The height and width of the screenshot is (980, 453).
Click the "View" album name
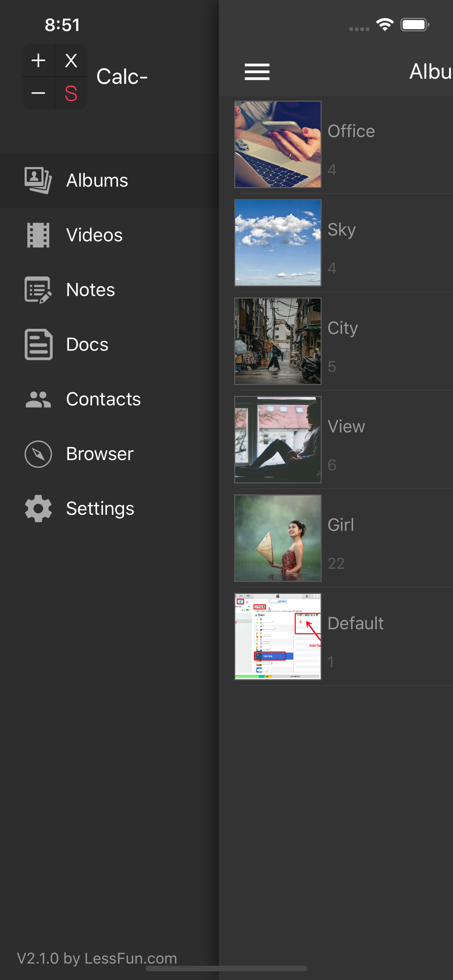346,427
